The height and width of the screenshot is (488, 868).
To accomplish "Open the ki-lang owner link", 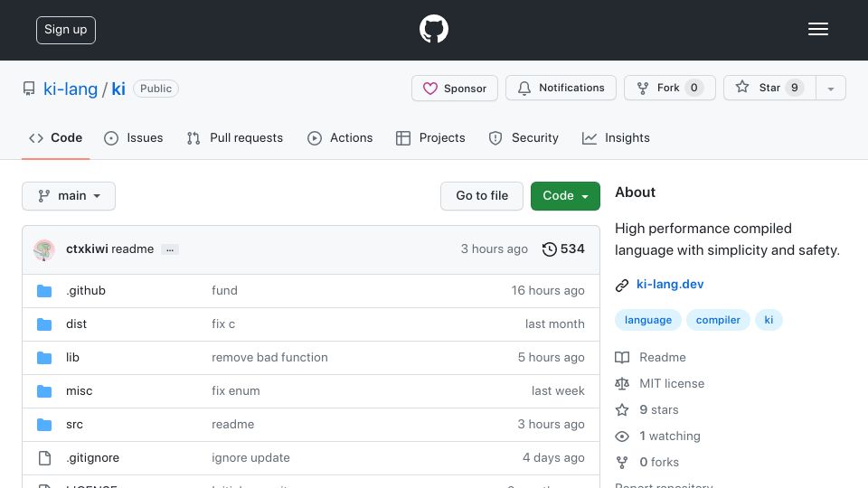I will pos(71,89).
